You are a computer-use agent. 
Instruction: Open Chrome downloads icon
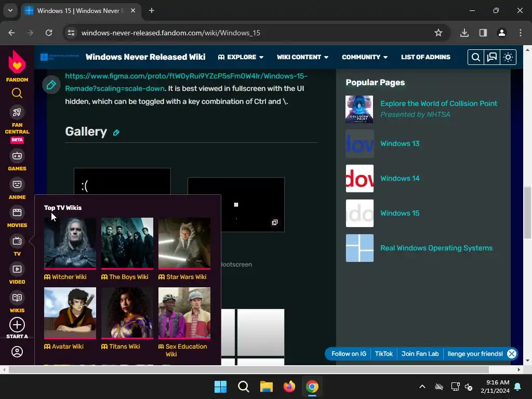coord(464,33)
